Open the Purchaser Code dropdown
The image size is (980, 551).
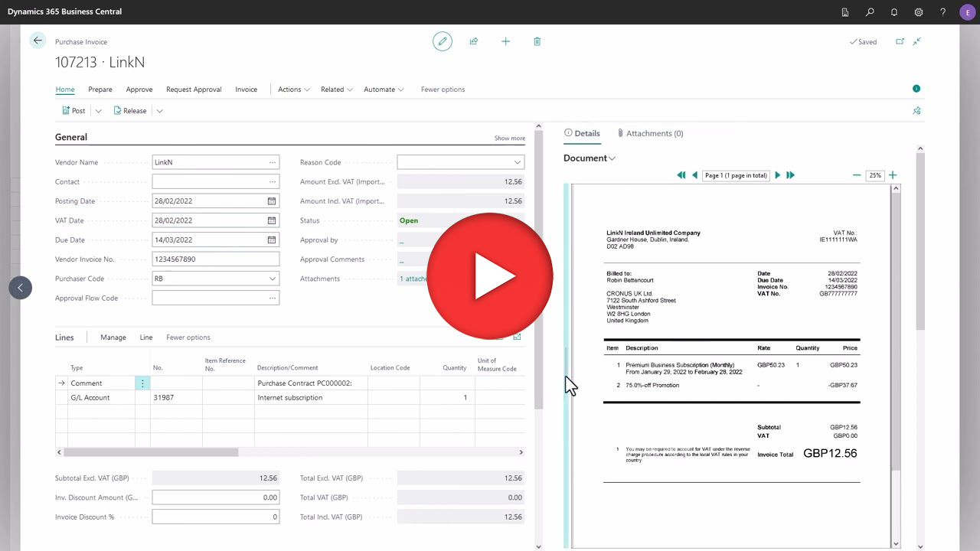tap(272, 279)
